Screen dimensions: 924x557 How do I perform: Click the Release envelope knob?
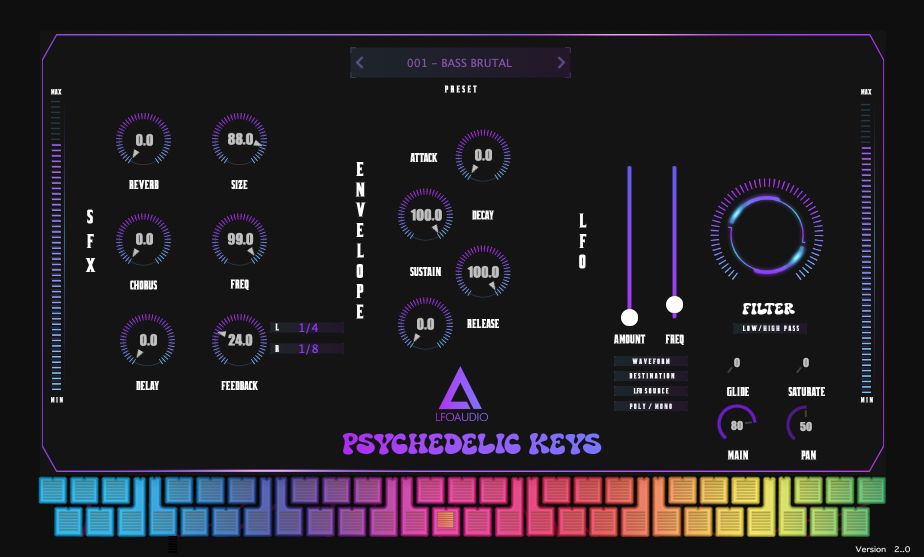click(x=425, y=325)
